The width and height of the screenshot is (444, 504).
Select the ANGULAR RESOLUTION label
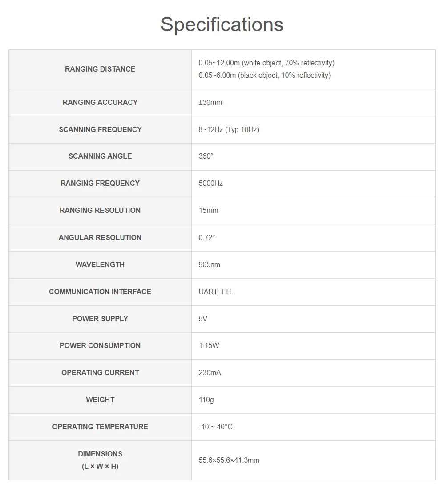(100, 237)
